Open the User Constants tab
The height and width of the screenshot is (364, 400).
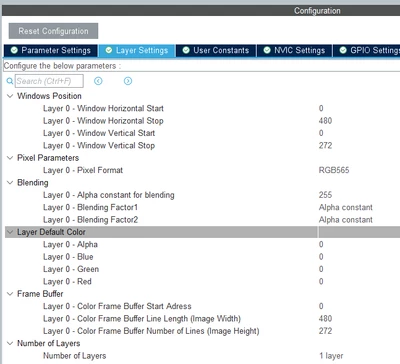tap(216, 50)
